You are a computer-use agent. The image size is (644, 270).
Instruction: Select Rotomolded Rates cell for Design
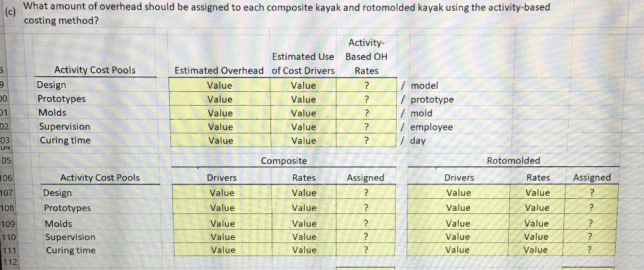(x=538, y=193)
